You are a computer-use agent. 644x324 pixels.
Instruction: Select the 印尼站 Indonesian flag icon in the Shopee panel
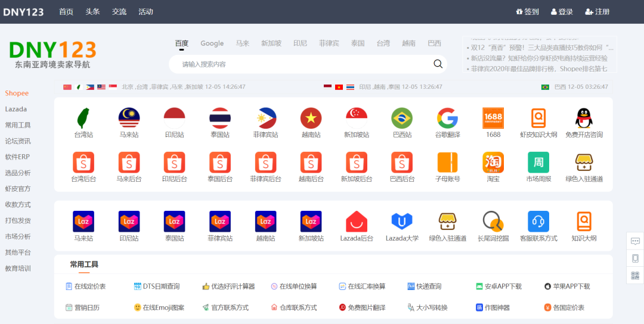click(x=175, y=118)
